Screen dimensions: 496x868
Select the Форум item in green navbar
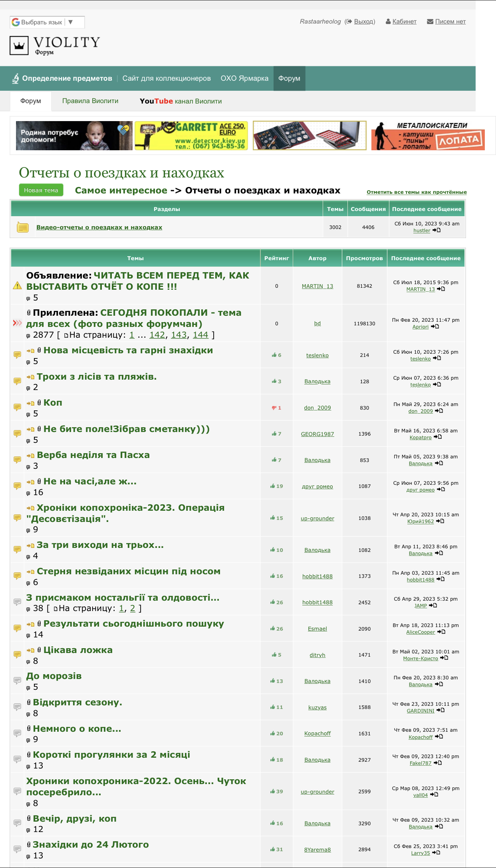[x=289, y=78]
